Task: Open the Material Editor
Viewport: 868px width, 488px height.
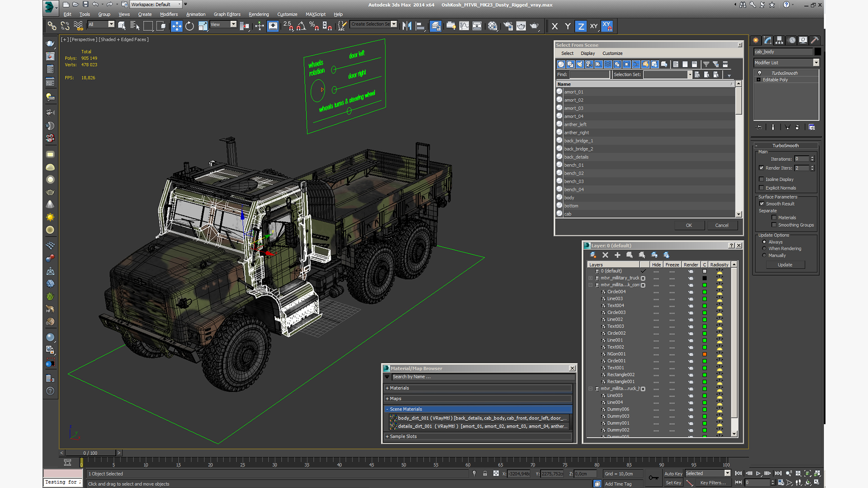Action: pos(493,26)
